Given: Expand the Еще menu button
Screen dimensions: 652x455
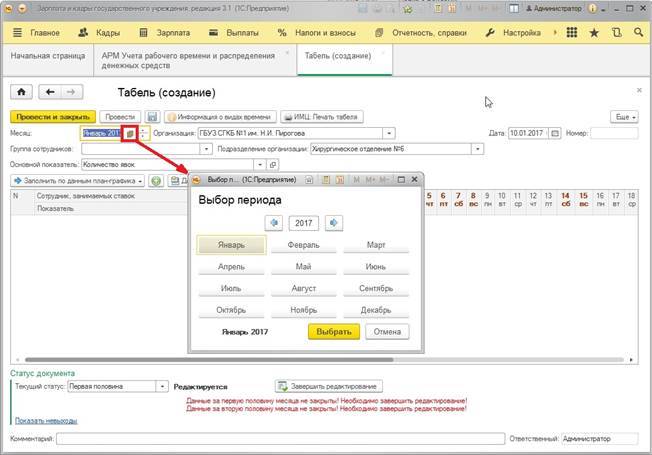Looking at the screenshot, I should 625,116.
